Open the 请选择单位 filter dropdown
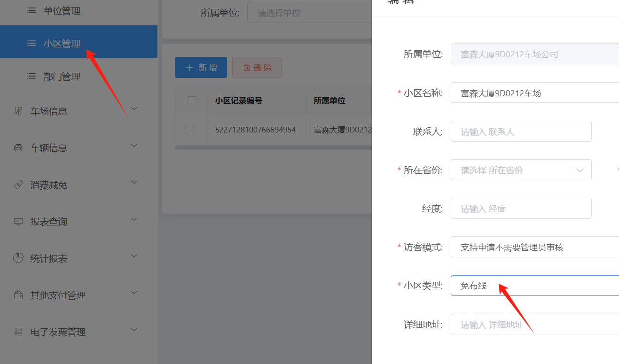This screenshot has width=619, height=364. click(310, 13)
